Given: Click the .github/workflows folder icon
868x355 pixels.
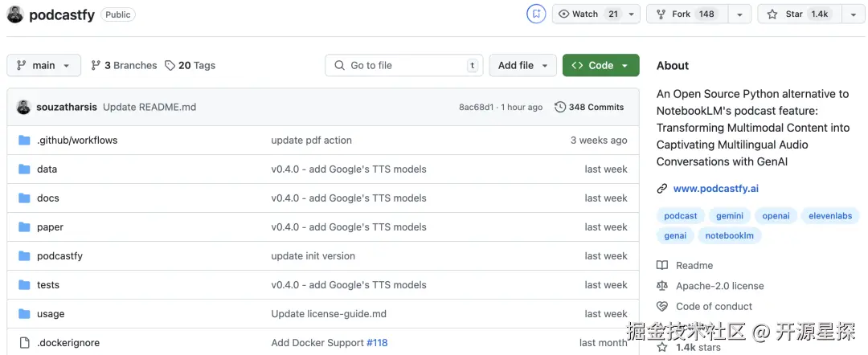Looking at the screenshot, I should [24, 141].
